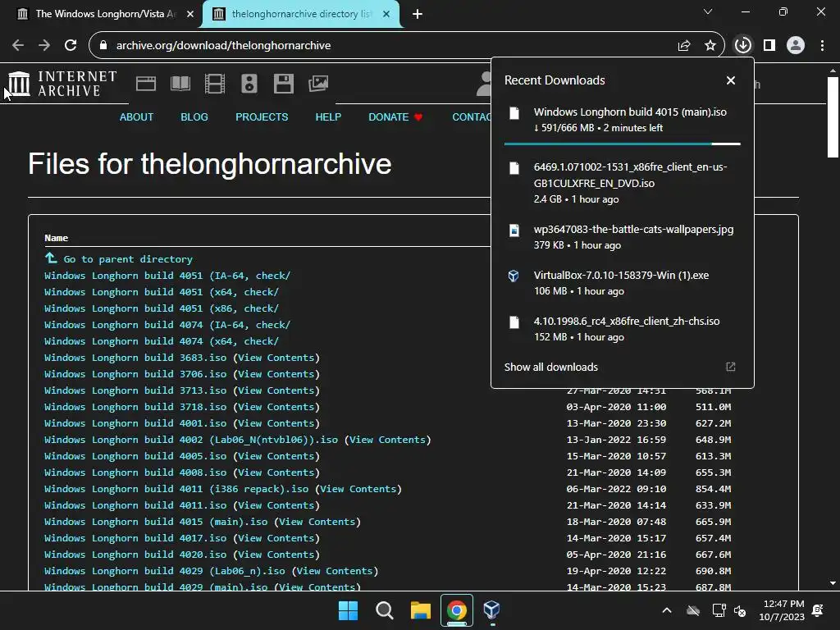Open the Windows Start button
This screenshot has height=630, width=840.
pos(348,610)
